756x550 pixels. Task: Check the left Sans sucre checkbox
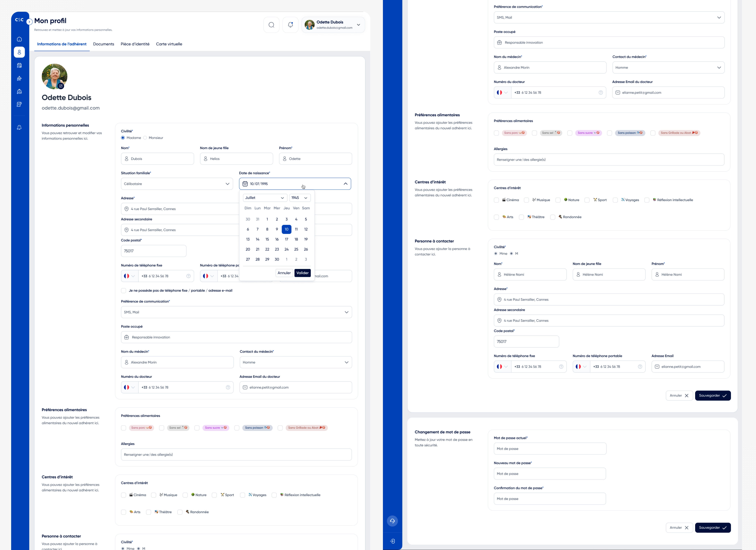(197, 428)
